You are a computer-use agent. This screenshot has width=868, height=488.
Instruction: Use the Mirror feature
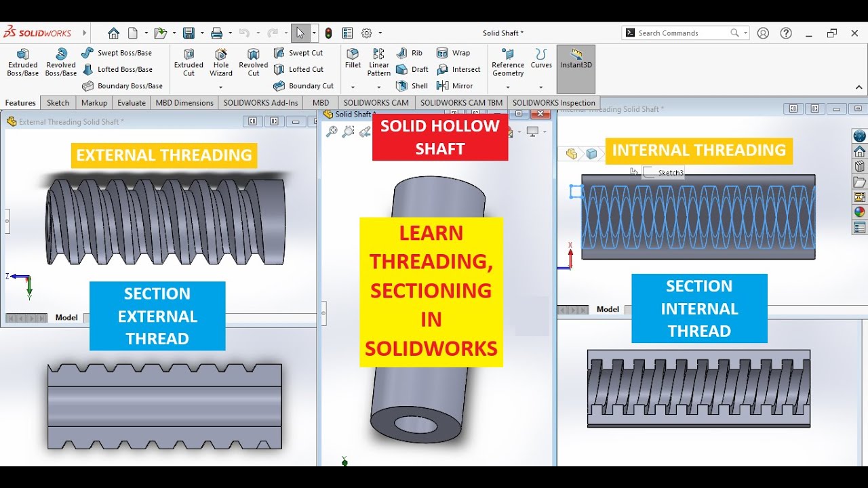pos(454,86)
